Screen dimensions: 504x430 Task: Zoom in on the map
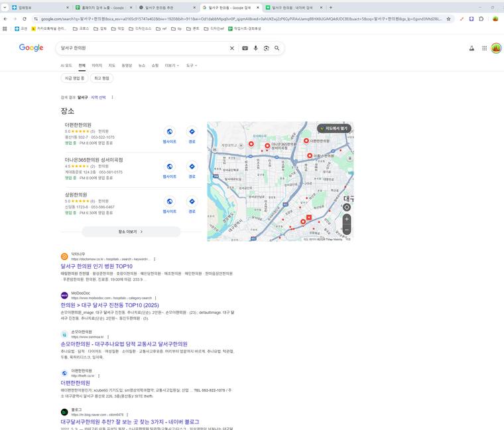(346, 220)
